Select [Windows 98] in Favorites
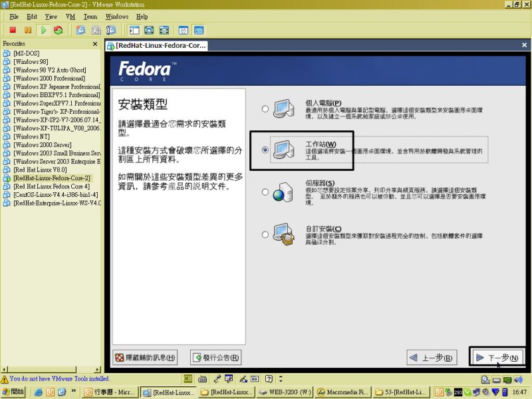This screenshot has width=532, height=399. (x=31, y=62)
